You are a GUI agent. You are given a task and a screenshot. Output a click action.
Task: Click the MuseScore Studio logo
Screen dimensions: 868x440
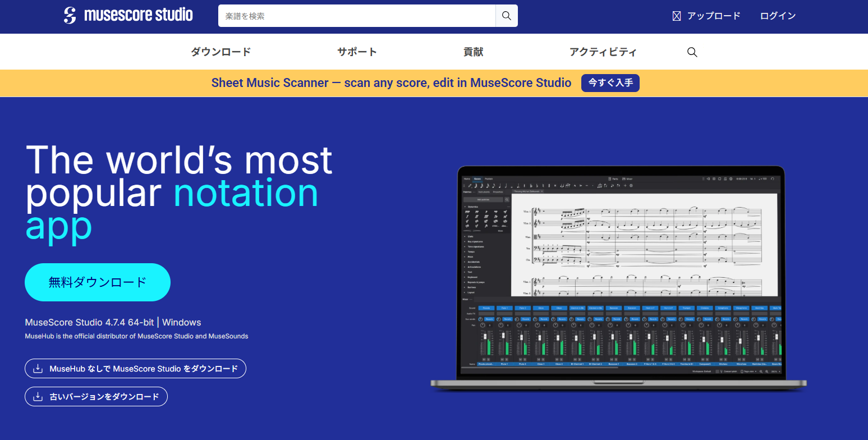click(128, 15)
